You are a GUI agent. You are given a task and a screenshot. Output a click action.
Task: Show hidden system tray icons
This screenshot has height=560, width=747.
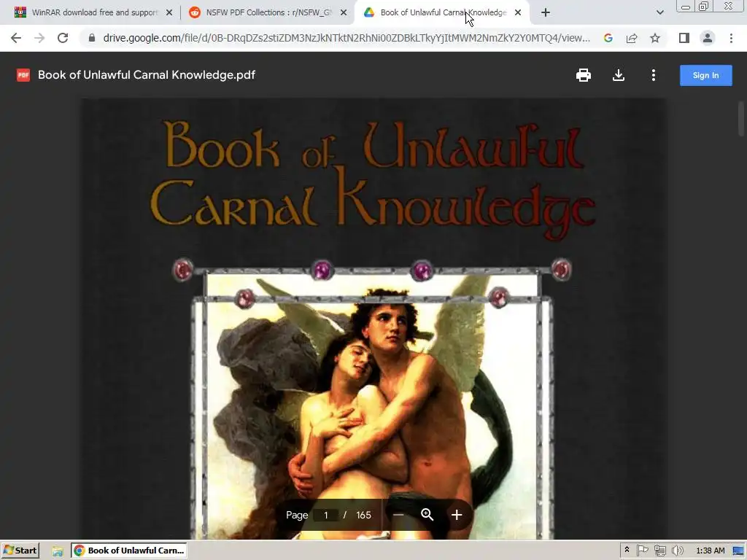pyautogui.click(x=627, y=550)
